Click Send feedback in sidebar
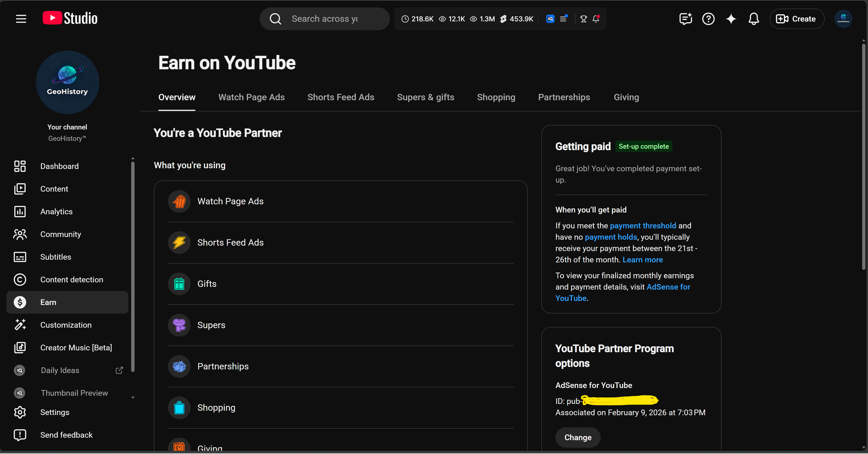Image resolution: width=868 pixels, height=454 pixels. [67, 435]
